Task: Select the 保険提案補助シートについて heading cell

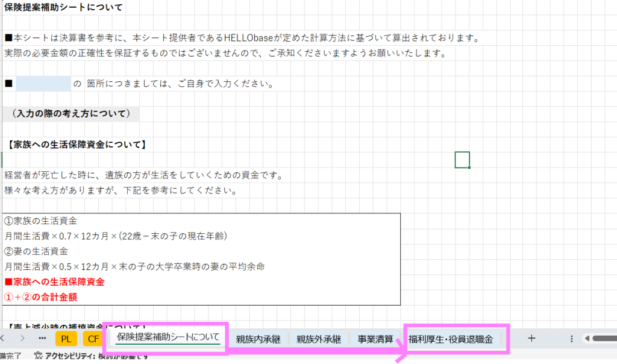Action: (x=64, y=8)
